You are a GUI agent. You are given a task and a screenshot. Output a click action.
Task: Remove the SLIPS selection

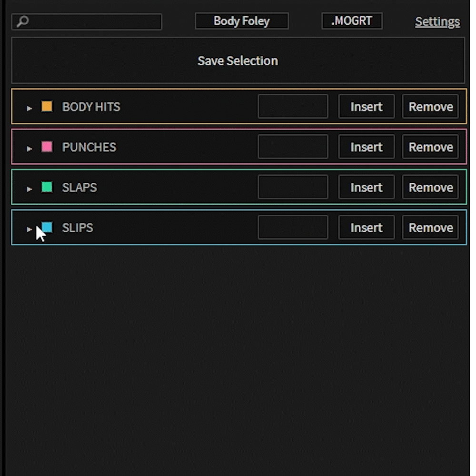click(430, 228)
